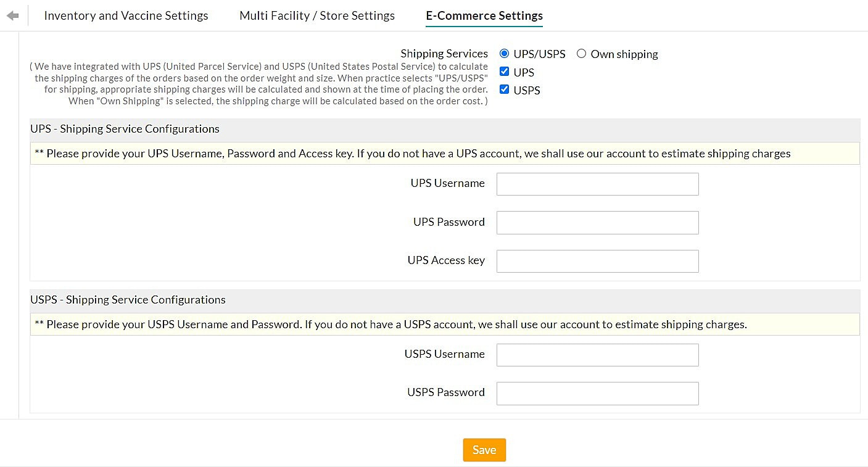Click the back arrow navigation icon
The height and width of the screenshot is (467, 868).
point(12,15)
